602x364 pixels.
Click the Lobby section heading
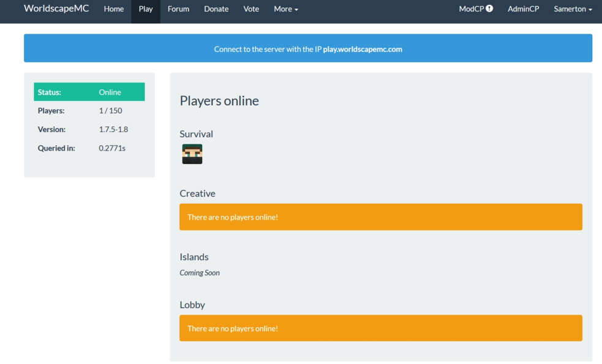[192, 305]
